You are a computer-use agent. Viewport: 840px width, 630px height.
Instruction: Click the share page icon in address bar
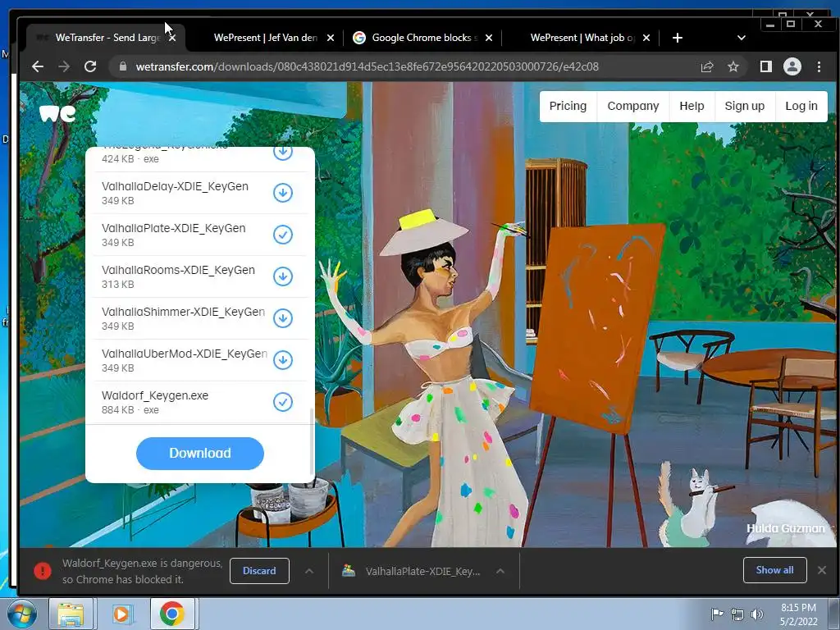point(707,67)
